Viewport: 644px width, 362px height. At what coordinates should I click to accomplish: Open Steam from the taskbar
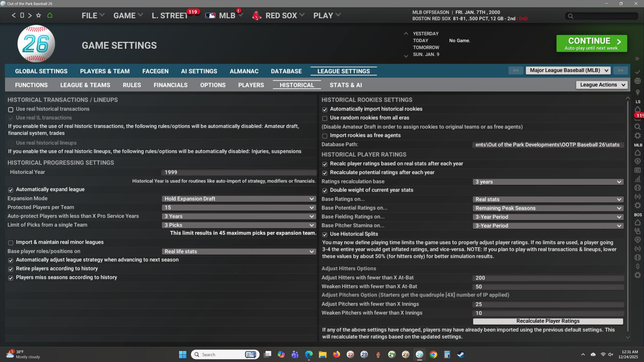(461, 354)
